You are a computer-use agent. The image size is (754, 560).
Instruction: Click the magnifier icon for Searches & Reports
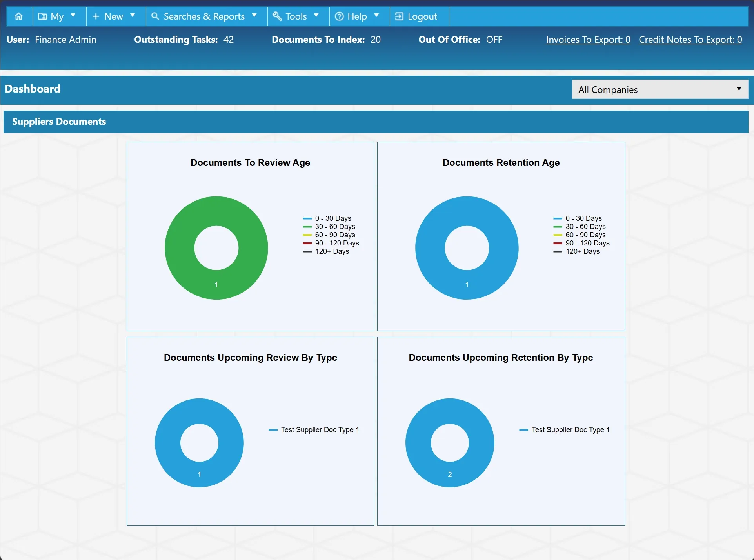point(155,16)
